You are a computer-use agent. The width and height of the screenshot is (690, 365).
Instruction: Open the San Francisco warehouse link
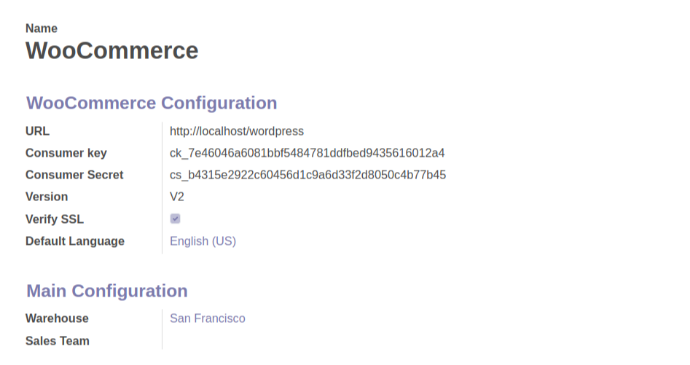pyautogui.click(x=208, y=318)
